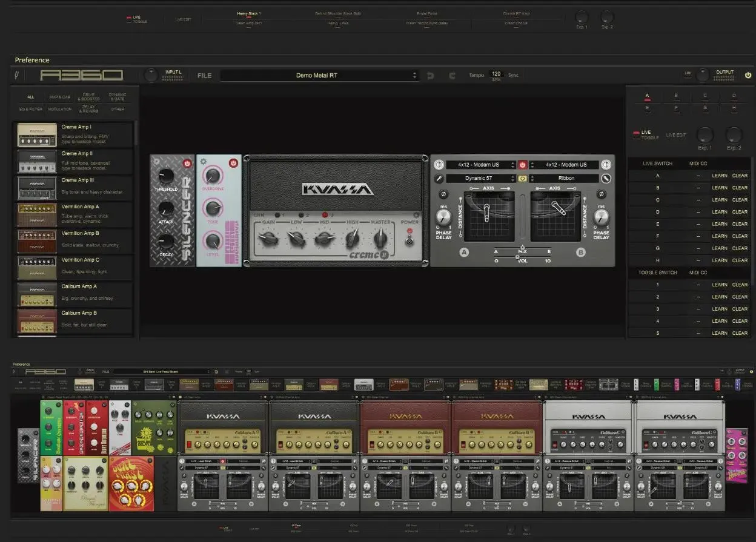The height and width of the screenshot is (542, 756).
Task: Click the GAIN knob on the Creme amp
Action: pyautogui.click(x=267, y=238)
